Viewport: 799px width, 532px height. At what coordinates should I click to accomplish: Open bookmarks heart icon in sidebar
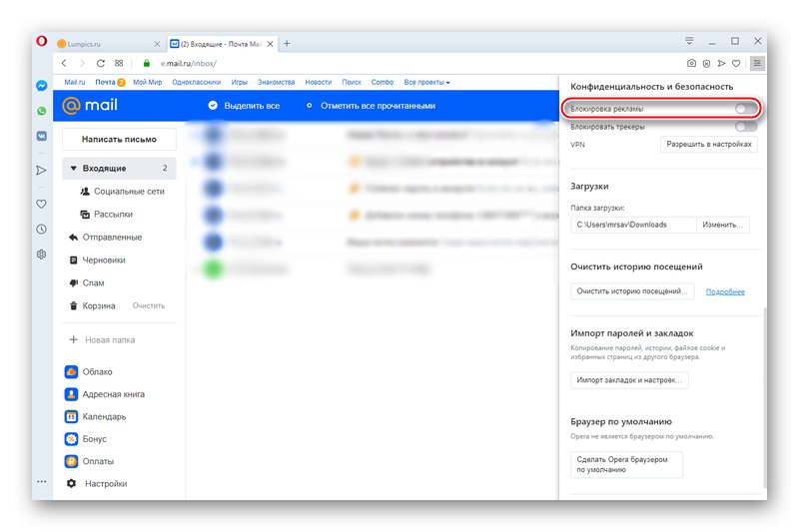(x=42, y=204)
